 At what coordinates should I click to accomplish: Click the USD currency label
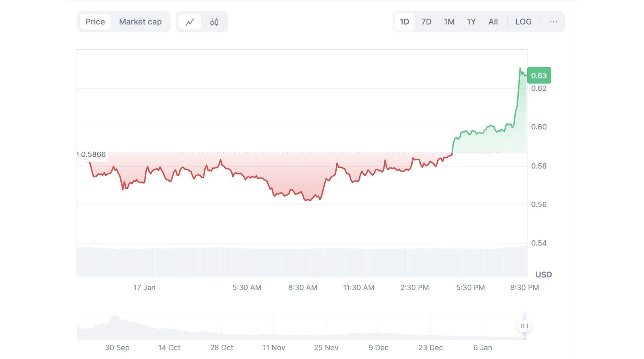tap(543, 275)
